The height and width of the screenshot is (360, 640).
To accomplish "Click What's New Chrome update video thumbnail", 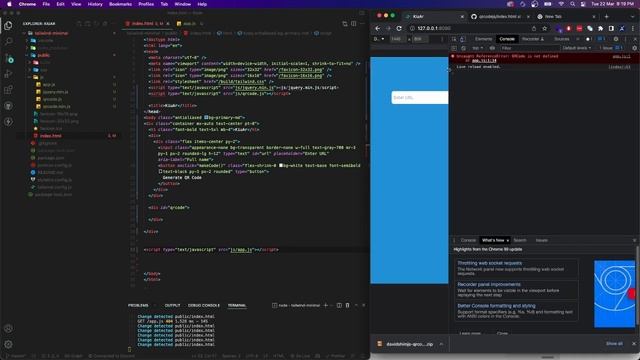I will (615, 294).
